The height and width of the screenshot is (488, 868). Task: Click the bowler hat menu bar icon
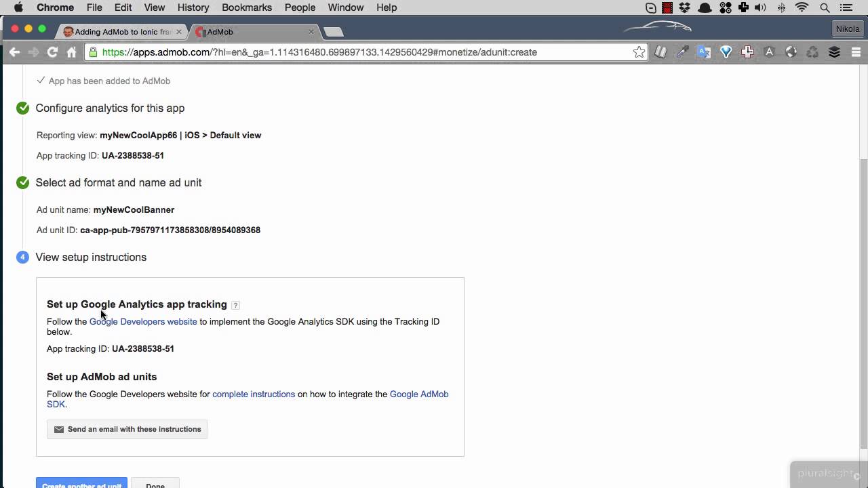pos(705,7)
